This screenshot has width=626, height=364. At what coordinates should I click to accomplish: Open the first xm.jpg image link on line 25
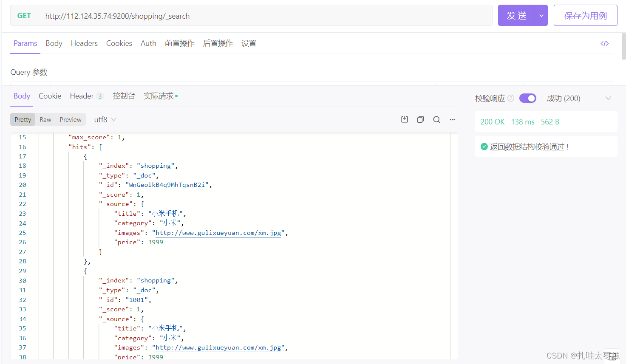(x=218, y=233)
